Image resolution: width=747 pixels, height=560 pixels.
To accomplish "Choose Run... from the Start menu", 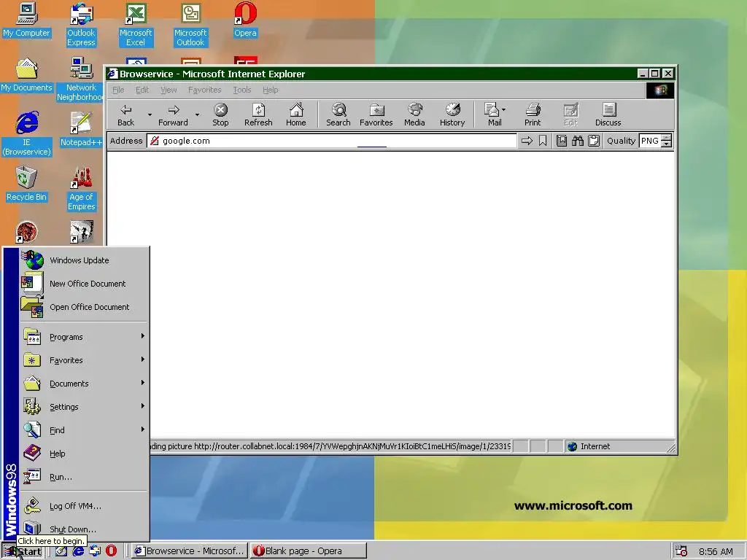I will (84, 477).
